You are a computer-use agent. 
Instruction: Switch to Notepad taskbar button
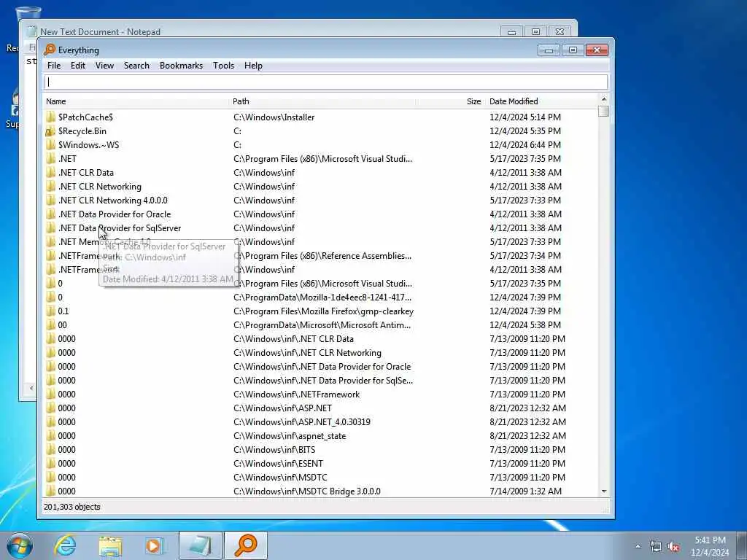point(201,545)
